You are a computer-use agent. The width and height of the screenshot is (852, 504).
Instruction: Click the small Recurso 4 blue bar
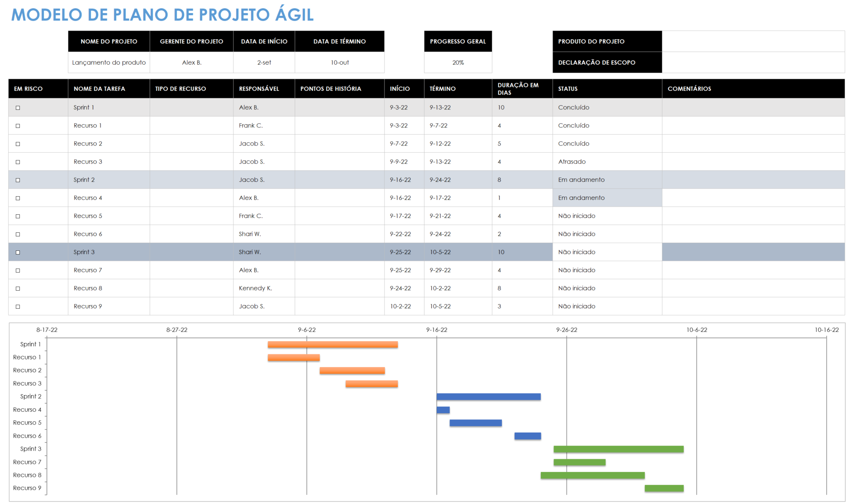click(x=443, y=410)
